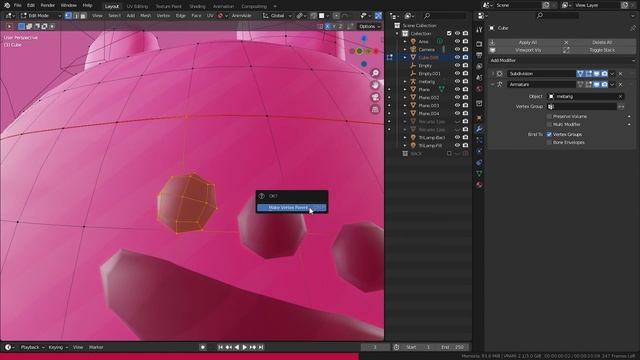Open Output properties tab icon

(x=479, y=55)
